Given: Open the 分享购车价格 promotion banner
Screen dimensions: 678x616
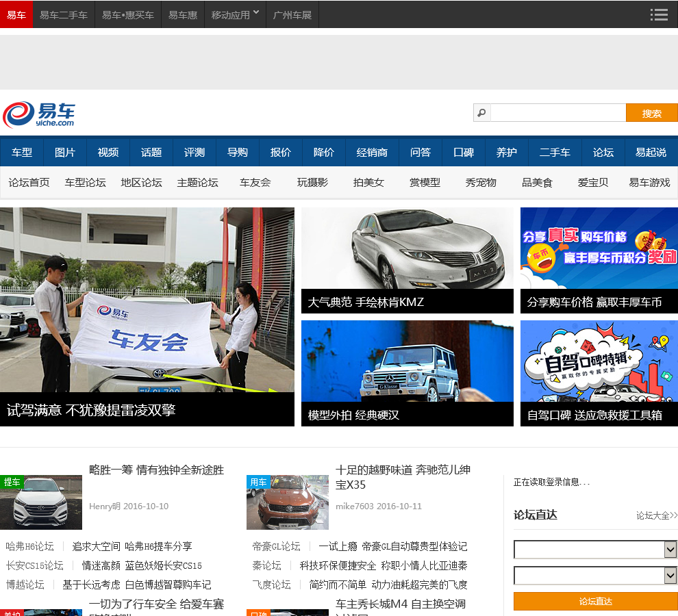Looking at the screenshot, I should click(599, 248).
